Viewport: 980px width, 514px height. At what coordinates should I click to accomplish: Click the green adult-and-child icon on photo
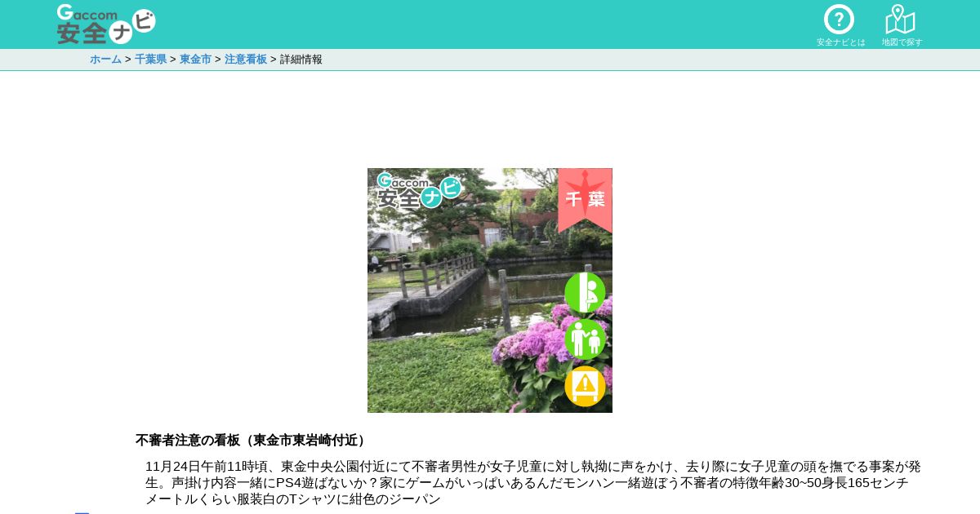[585, 339]
